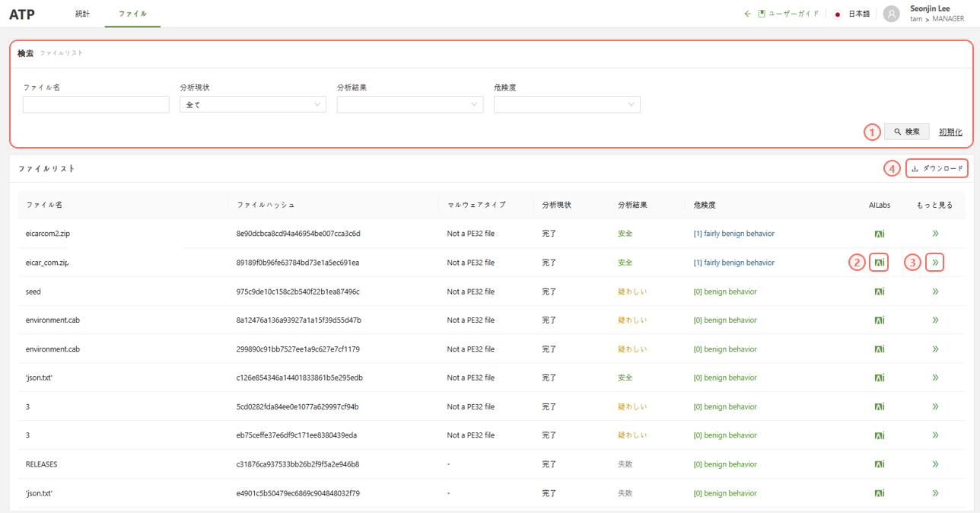Select the ファイル tab
980x513 pixels.
click(132, 14)
